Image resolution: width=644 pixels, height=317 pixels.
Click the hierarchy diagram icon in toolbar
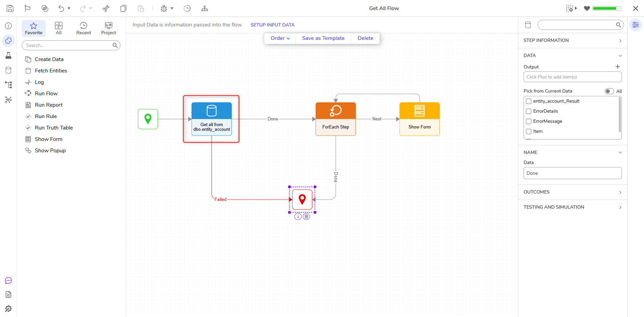click(205, 8)
